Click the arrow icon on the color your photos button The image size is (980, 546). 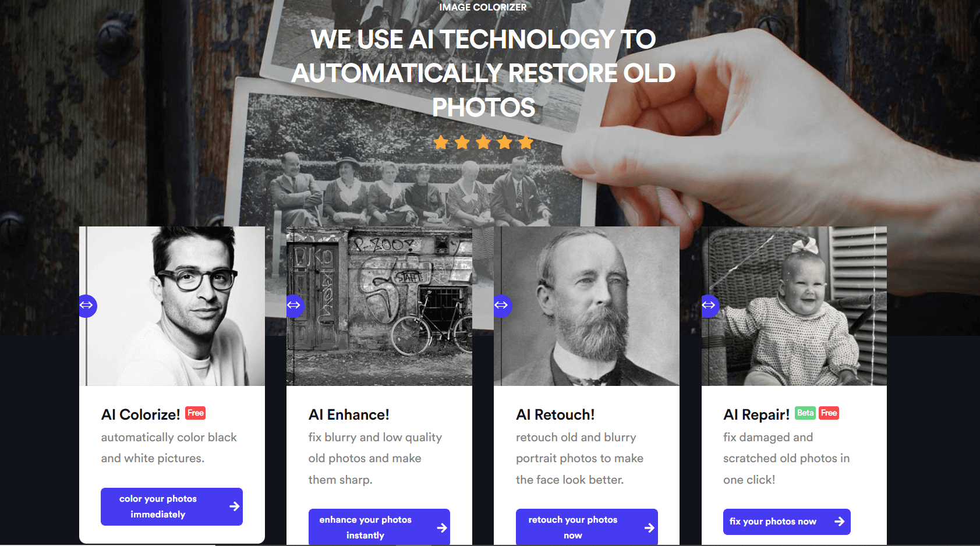tap(234, 506)
